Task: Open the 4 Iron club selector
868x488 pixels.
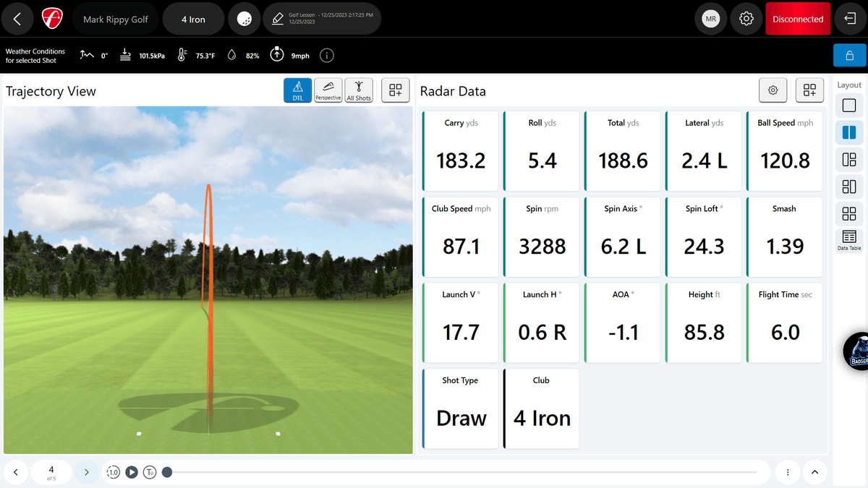Action: tap(193, 20)
